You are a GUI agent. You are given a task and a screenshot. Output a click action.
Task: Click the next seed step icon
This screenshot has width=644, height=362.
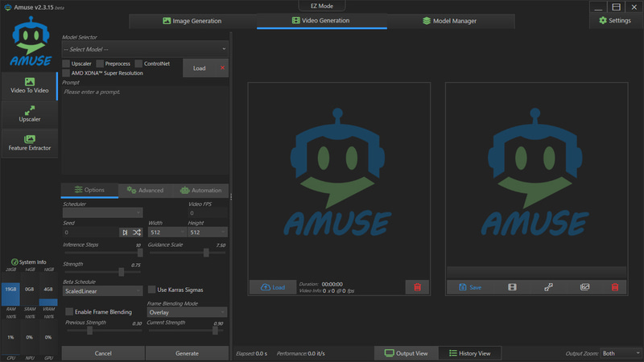125,232
